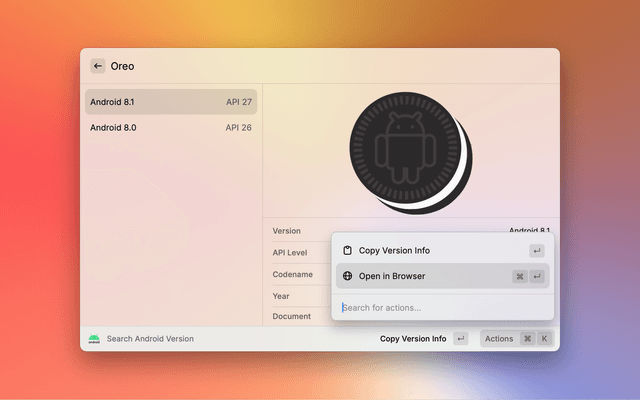Click the command key icon in bottom bar

(x=527, y=339)
